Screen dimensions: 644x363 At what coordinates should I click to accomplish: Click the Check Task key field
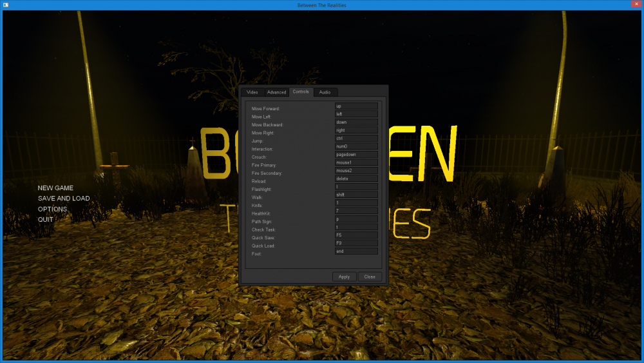click(356, 227)
